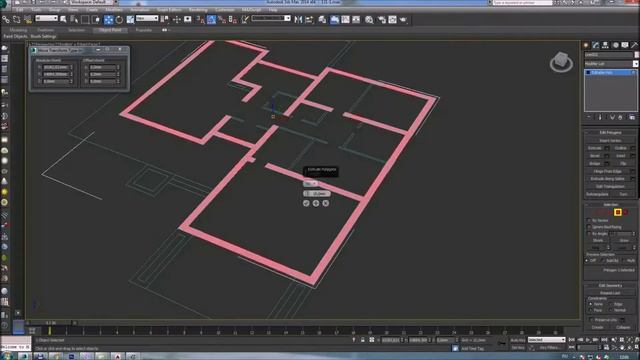
Task: Collapse the Selection rollout
Action: [610, 204]
